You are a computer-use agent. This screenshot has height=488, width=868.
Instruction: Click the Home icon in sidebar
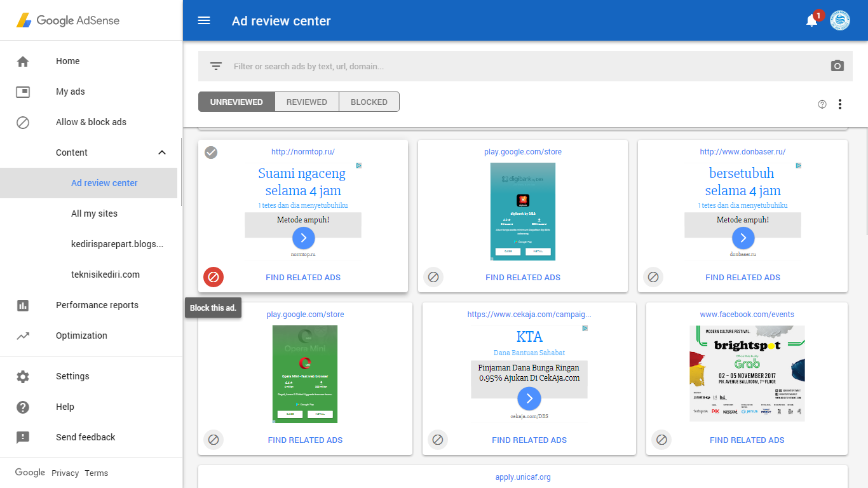click(23, 61)
